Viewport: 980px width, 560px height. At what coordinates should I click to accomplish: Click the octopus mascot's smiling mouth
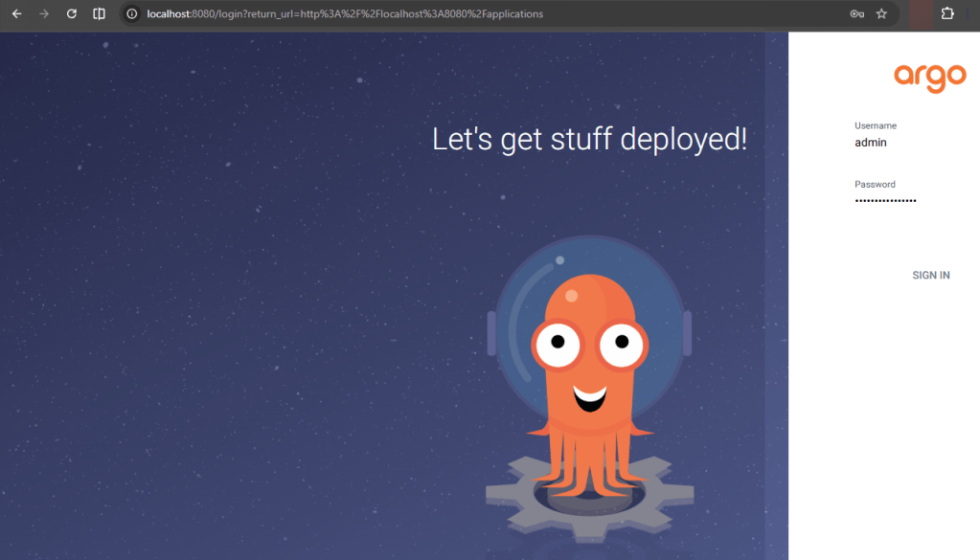[x=589, y=395]
